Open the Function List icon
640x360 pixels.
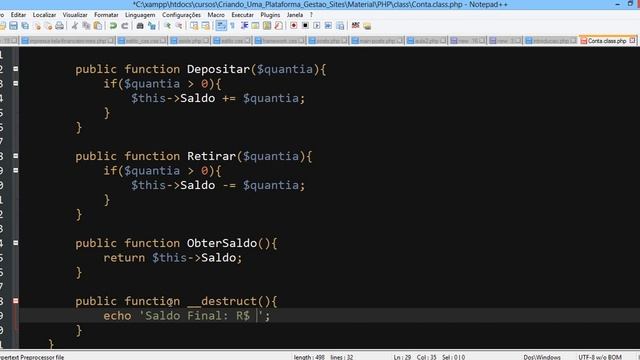(x=278, y=26)
